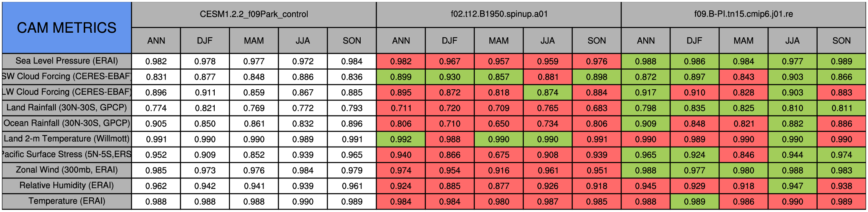Open the Relative Humidity (ERAI) row label

[x=66, y=186]
